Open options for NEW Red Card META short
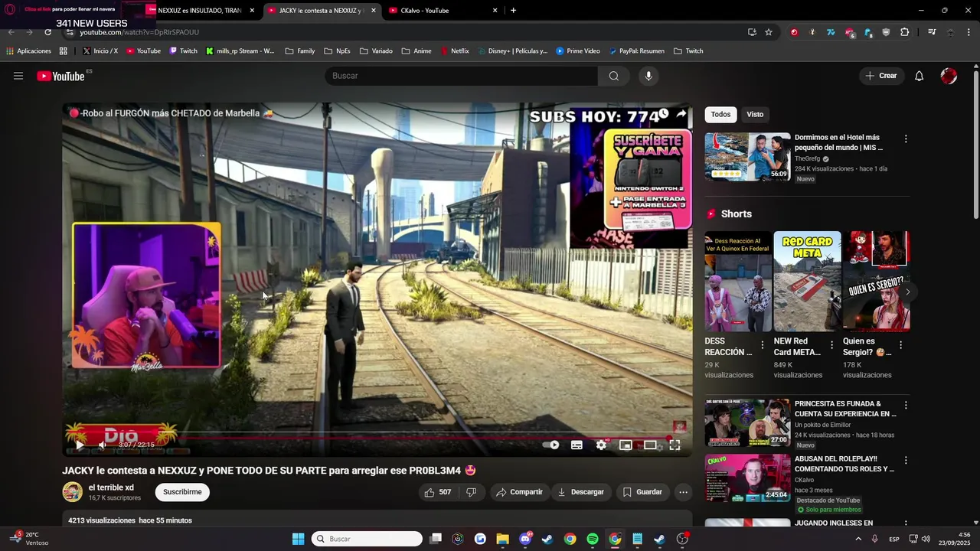The height and width of the screenshot is (551, 980). coord(831,345)
